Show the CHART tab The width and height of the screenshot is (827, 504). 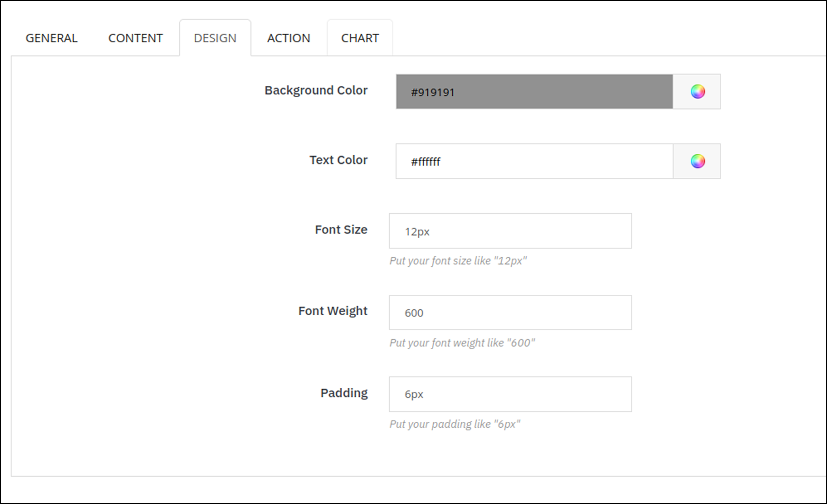[x=360, y=38]
